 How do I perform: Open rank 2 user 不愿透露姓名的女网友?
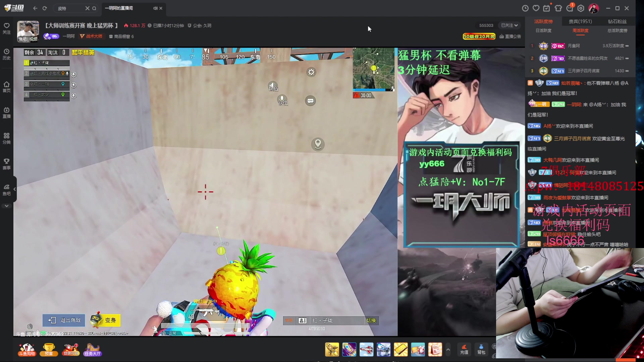tap(587, 58)
